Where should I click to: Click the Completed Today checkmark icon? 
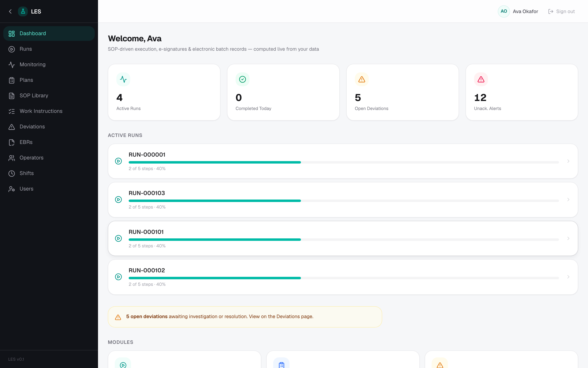tap(243, 79)
